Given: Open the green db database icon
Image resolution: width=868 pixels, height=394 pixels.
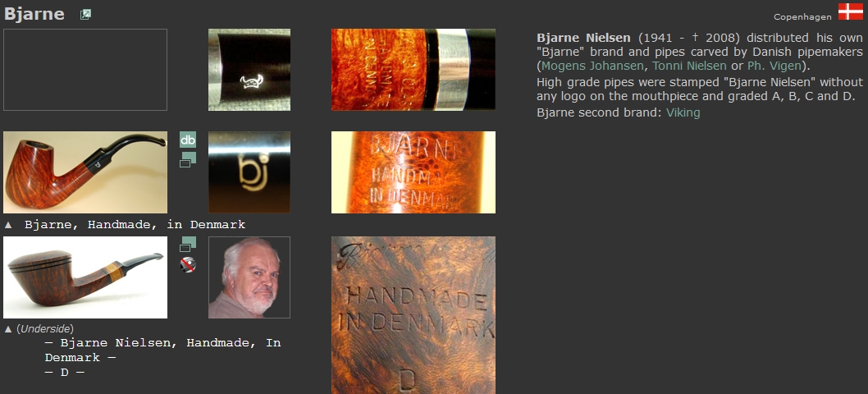Looking at the screenshot, I should tap(188, 140).
